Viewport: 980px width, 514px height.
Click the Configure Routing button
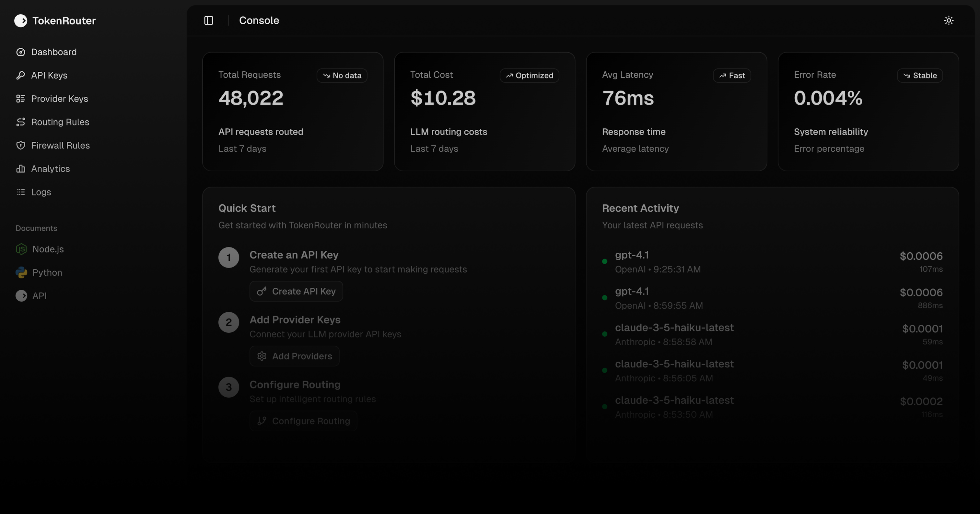[303, 421]
